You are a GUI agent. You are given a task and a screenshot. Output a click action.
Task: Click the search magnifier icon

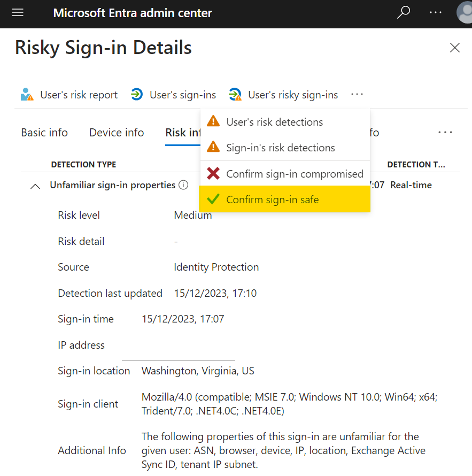coord(404,13)
